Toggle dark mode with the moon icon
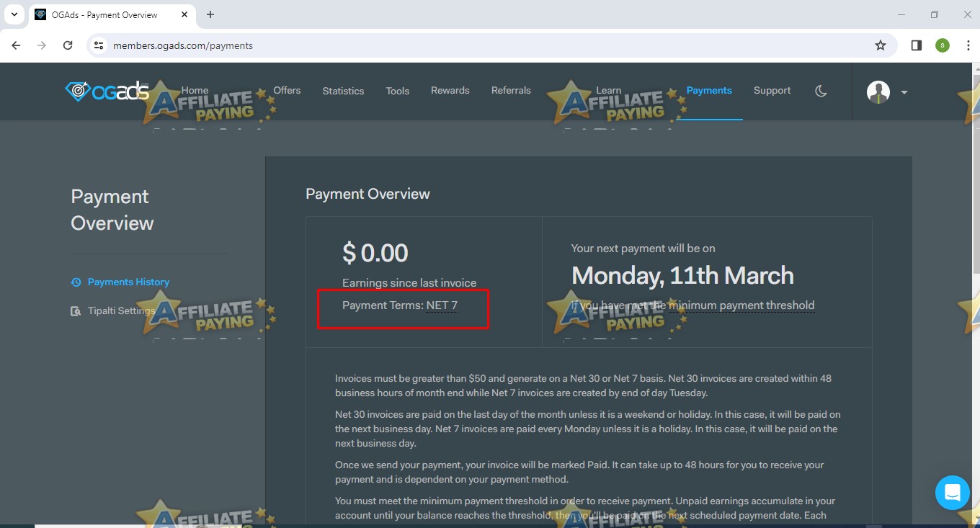The height and width of the screenshot is (528, 980). click(821, 91)
